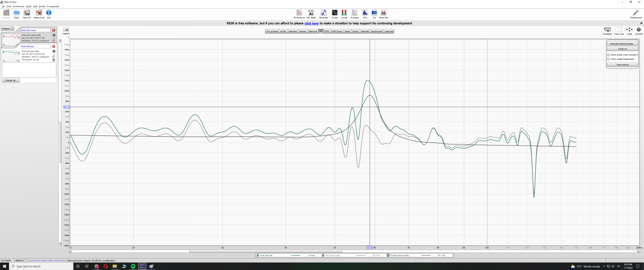Collapse the measurements side panel
The height and width of the screenshot is (270, 644).
[7, 29]
